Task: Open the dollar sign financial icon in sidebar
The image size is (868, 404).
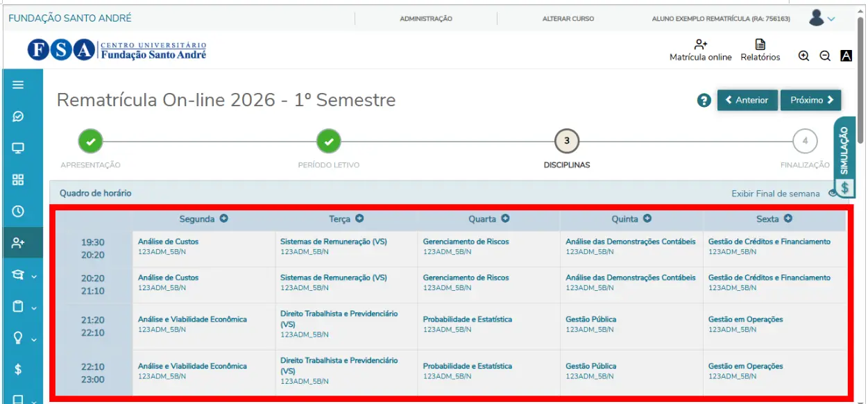Action: click(x=18, y=369)
